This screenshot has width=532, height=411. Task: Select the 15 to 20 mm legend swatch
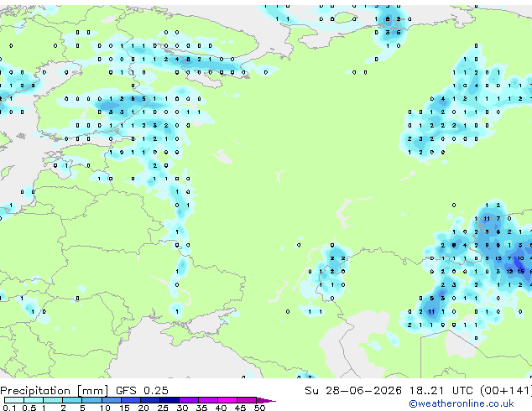(131, 400)
